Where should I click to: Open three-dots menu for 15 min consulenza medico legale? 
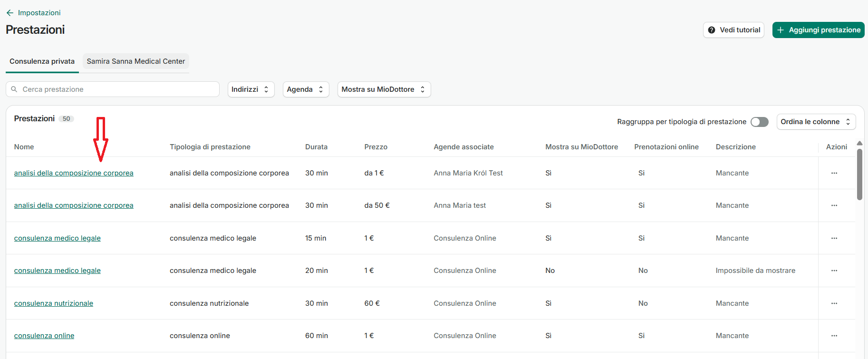coord(834,238)
